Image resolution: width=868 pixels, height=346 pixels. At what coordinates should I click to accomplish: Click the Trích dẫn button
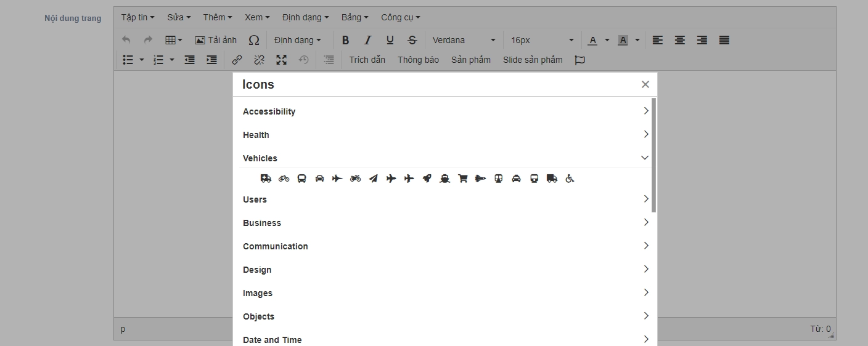pos(367,60)
